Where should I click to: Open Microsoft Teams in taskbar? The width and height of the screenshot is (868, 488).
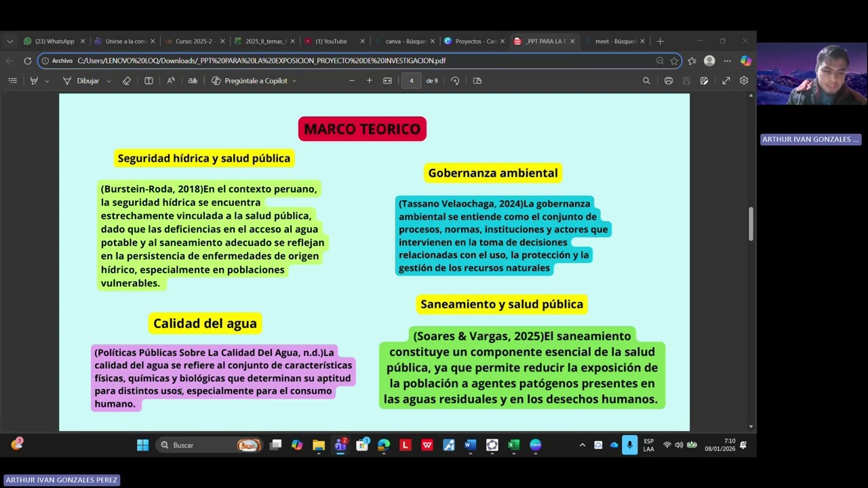point(340,445)
